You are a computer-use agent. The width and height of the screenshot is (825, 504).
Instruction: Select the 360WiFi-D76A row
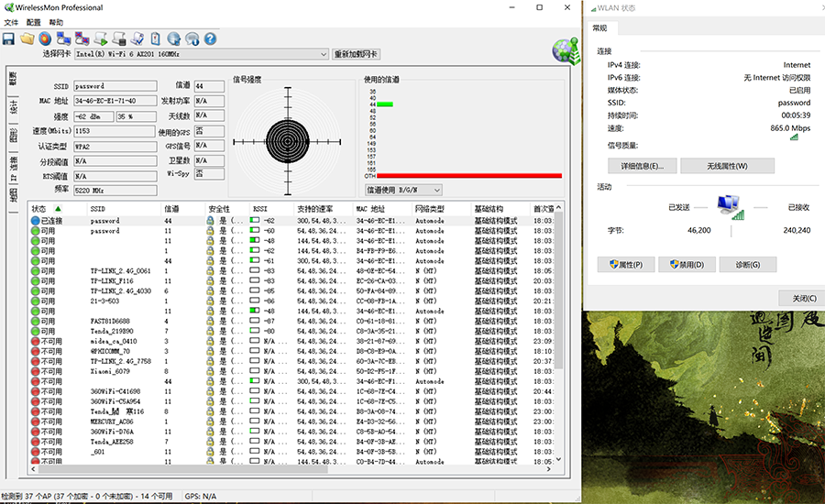tap(291, 432)
